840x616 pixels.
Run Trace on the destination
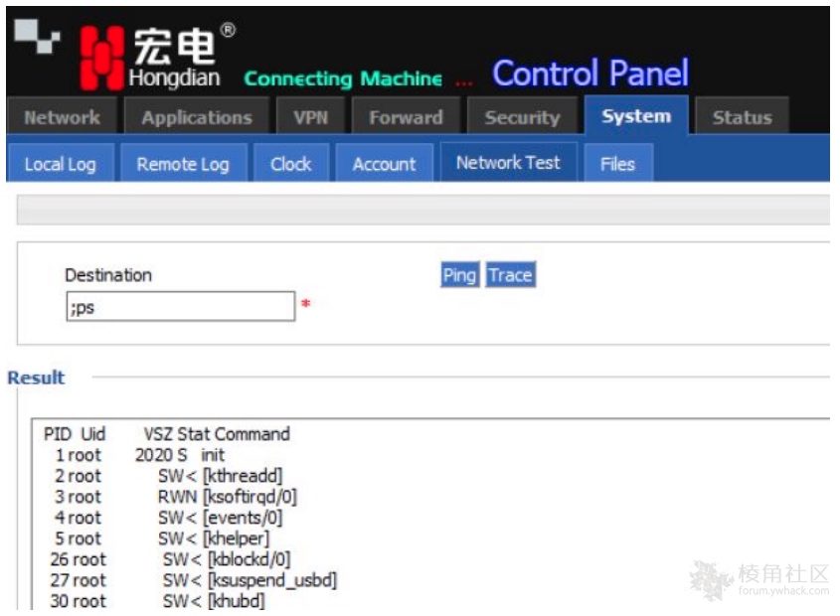pos(510,275)
